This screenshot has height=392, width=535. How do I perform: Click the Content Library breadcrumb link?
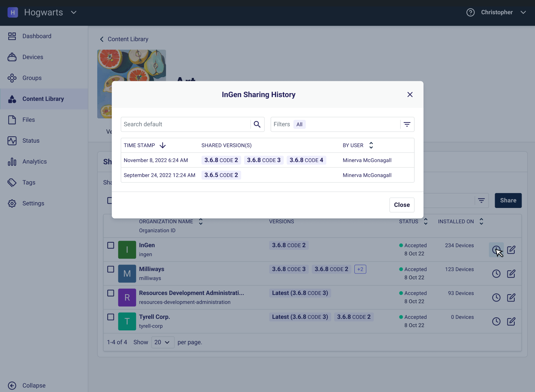pyautogui.click(x=128, y=39)
